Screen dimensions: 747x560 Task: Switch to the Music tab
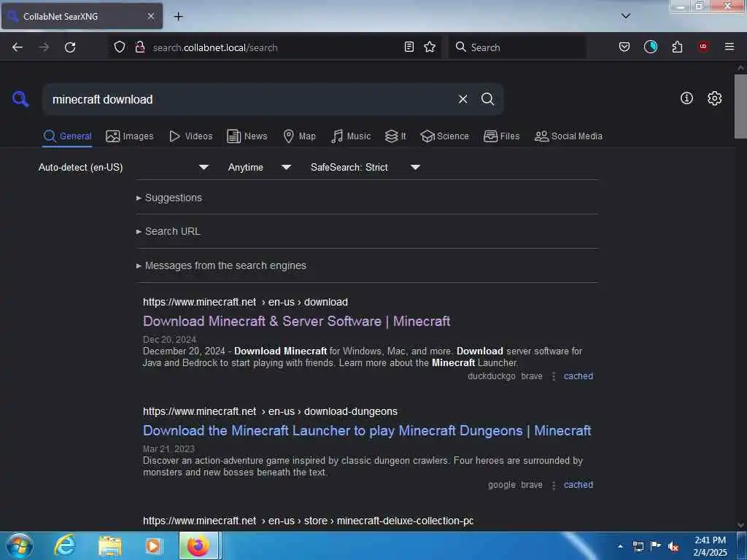[351, 136]
